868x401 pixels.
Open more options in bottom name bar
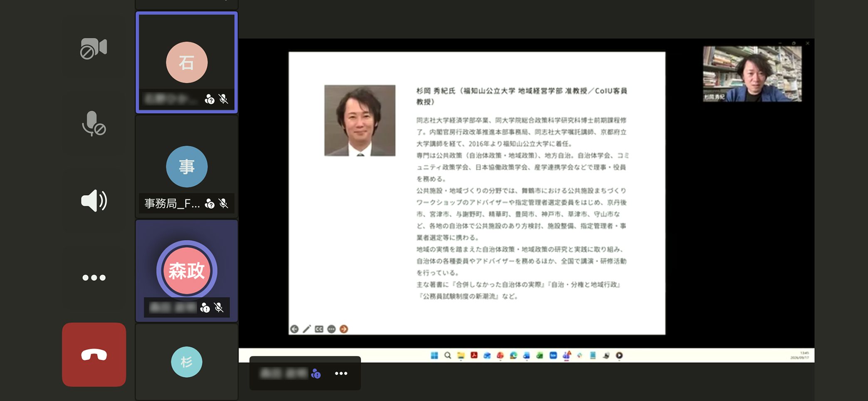coord(341,374)
